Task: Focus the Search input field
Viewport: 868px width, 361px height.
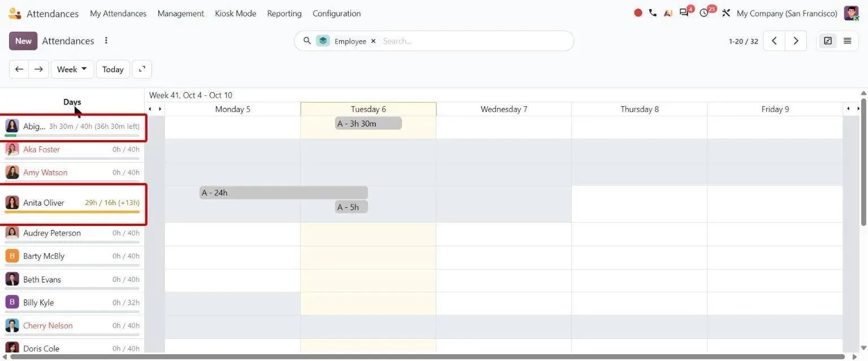Action: [x=474, y=41]
